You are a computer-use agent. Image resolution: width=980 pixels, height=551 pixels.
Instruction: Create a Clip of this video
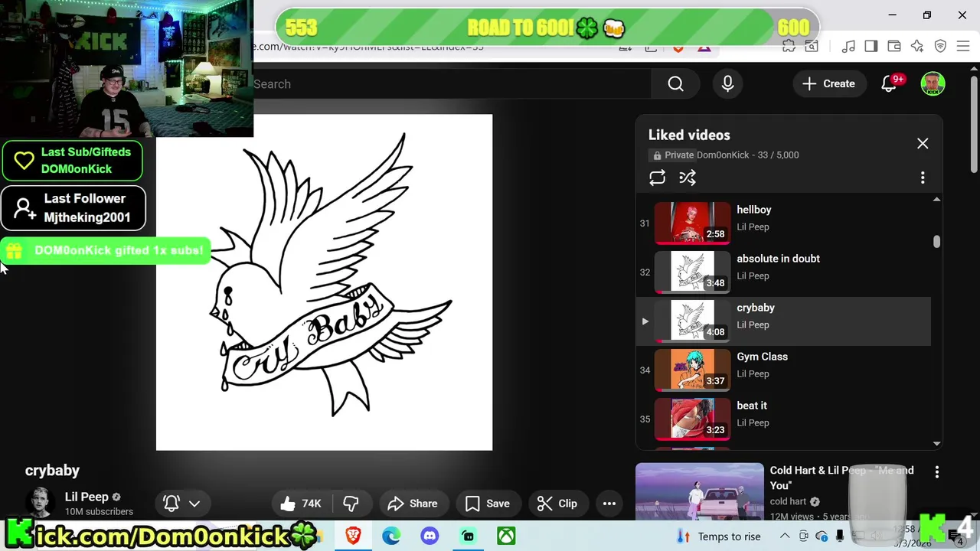point(557,504)
